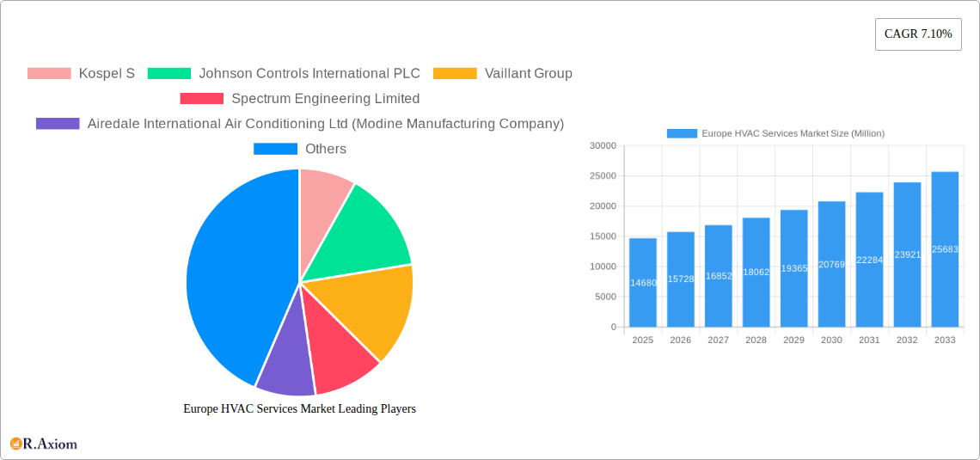Click the Kospel S legend label
Viewport: 980px width, 460px height.
[107, 73]
